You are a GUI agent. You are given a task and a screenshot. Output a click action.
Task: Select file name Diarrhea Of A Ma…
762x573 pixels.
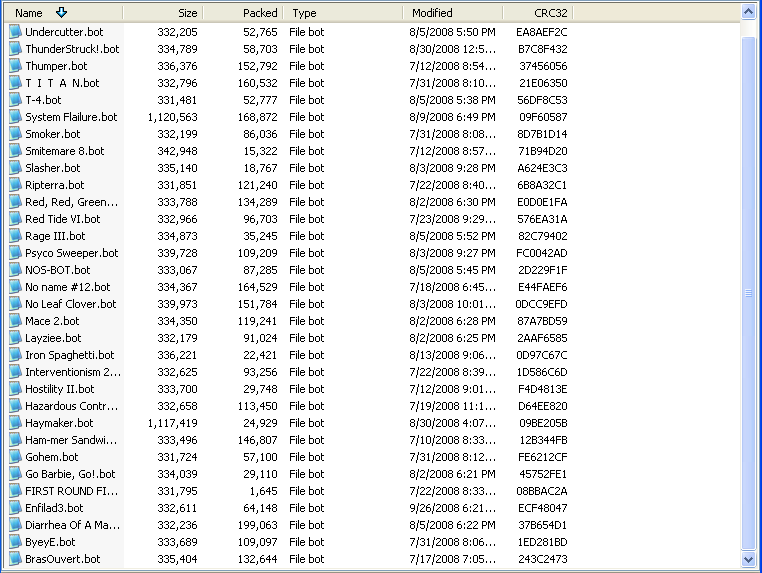click(72, 525)
